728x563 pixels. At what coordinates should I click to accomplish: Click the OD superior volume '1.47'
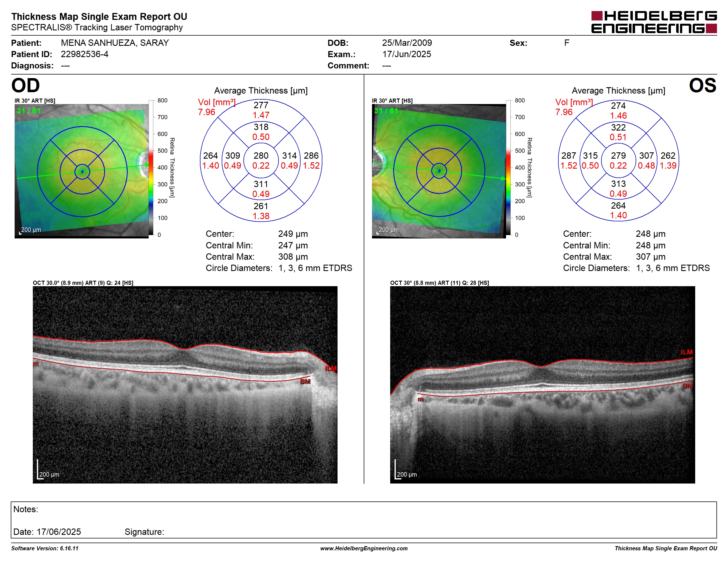(x=261, y=115)
